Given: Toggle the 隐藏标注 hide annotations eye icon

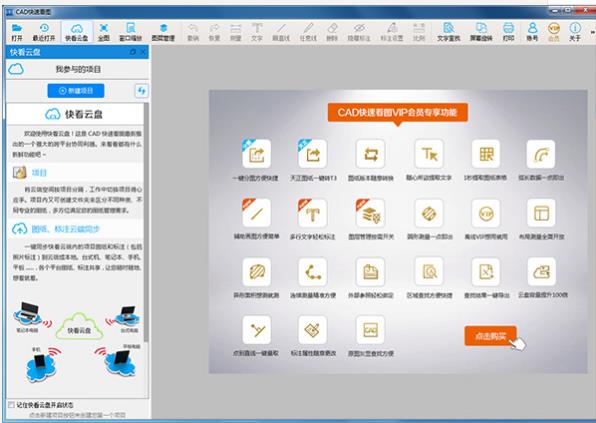Looking at the screenshot, I should pos(359,32).
